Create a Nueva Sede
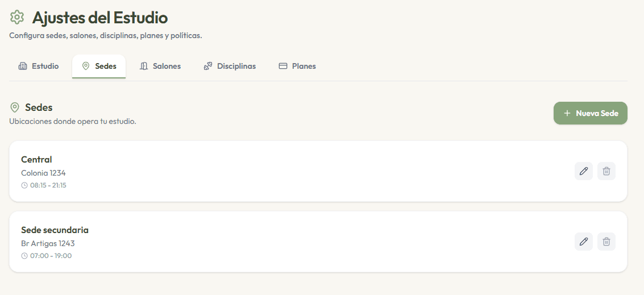This screenshot has width=644, height=295. pyautogui.click(x=590, y=113)
